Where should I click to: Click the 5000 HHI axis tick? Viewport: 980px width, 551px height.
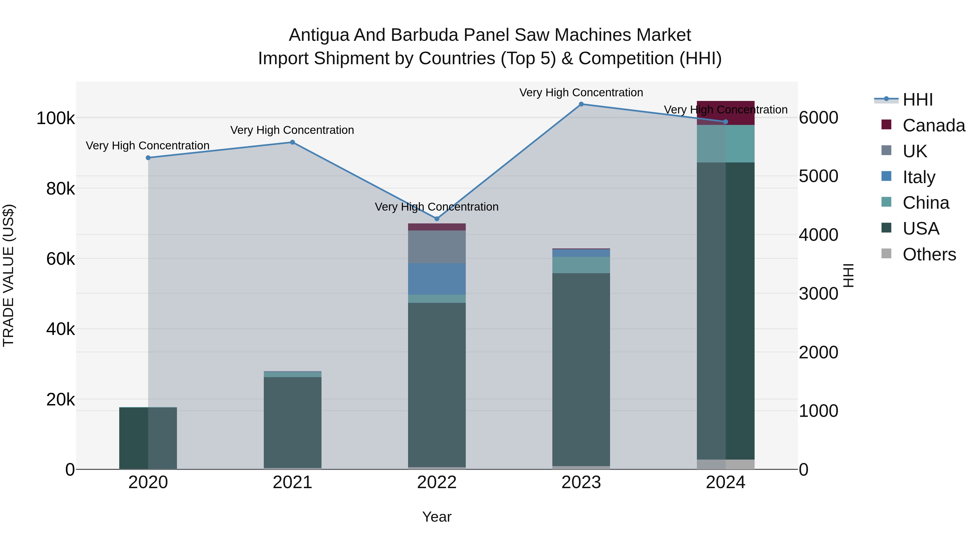pos(818,176)
